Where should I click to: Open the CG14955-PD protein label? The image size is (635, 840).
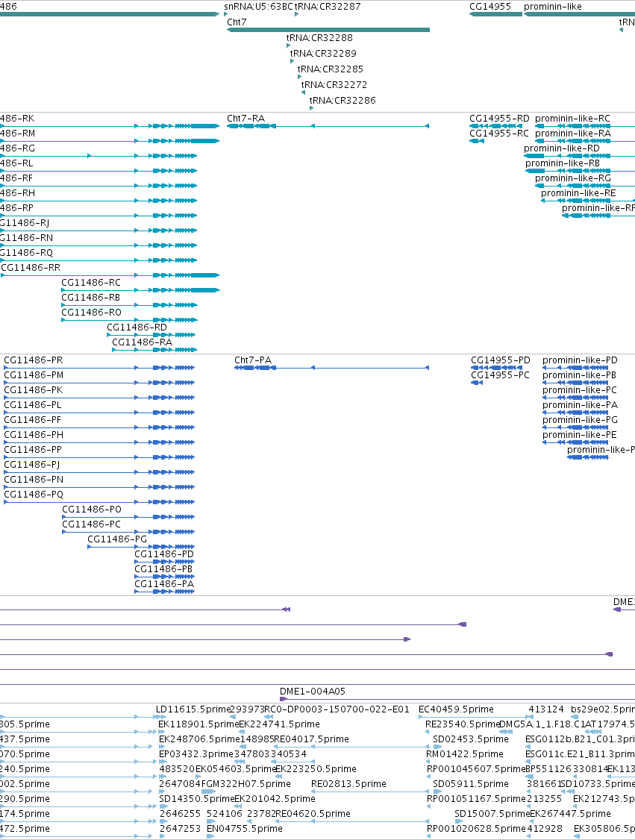point(501,360)
